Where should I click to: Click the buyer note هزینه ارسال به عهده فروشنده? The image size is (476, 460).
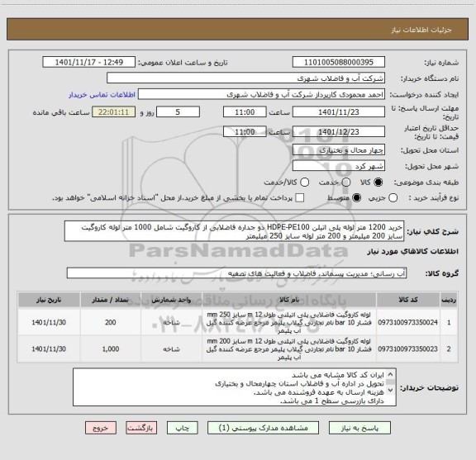point(319,392)
